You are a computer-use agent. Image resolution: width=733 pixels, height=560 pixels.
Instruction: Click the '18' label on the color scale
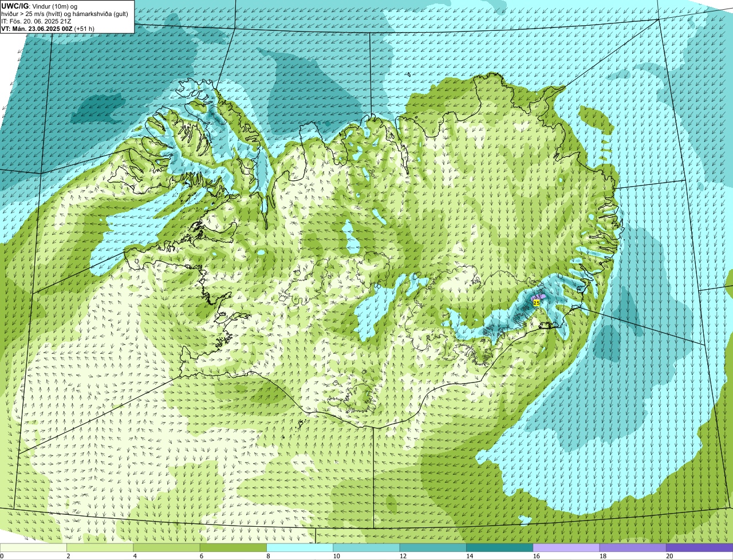[x=602, y=556]
